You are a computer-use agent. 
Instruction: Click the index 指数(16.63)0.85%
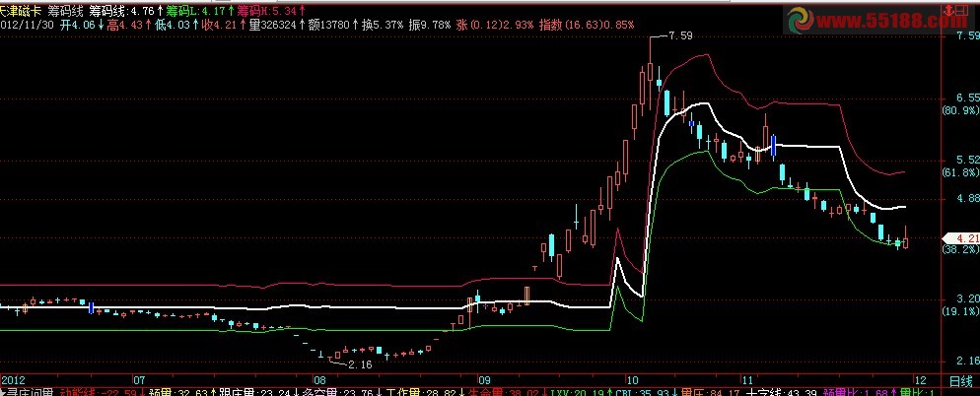(x=587, y=25)
